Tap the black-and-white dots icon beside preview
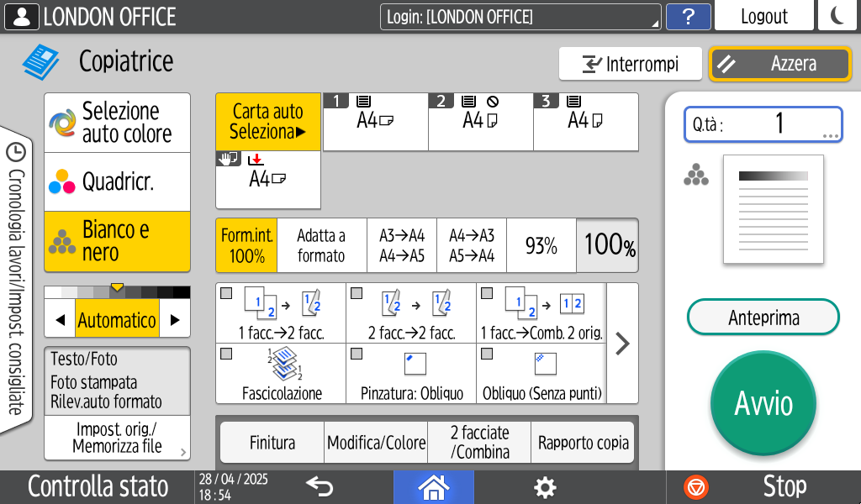 click(x=695, y=175)
